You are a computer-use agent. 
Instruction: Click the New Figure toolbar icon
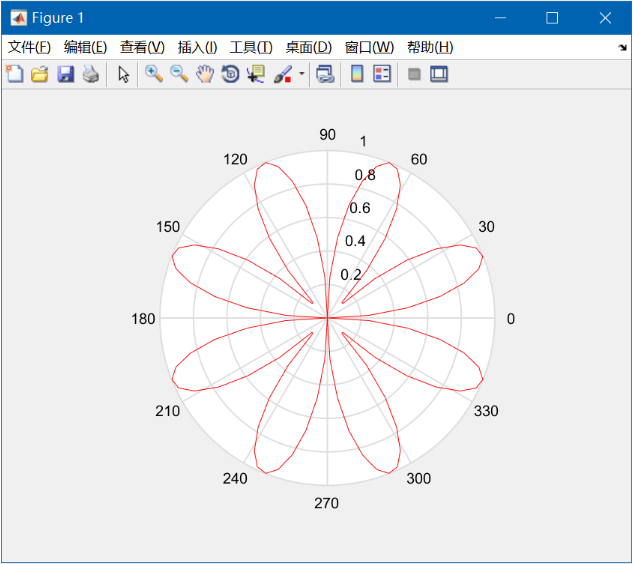click(x=15, y=74)
